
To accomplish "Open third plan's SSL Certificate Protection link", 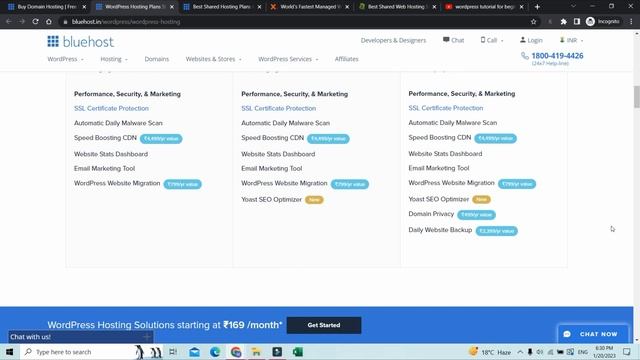I will tap(446, 108).
